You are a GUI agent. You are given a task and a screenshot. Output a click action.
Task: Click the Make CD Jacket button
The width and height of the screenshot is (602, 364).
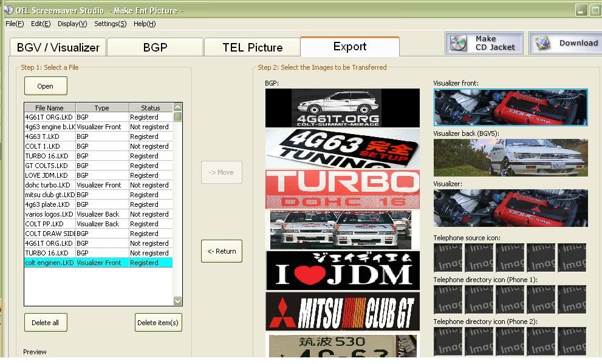484,43
